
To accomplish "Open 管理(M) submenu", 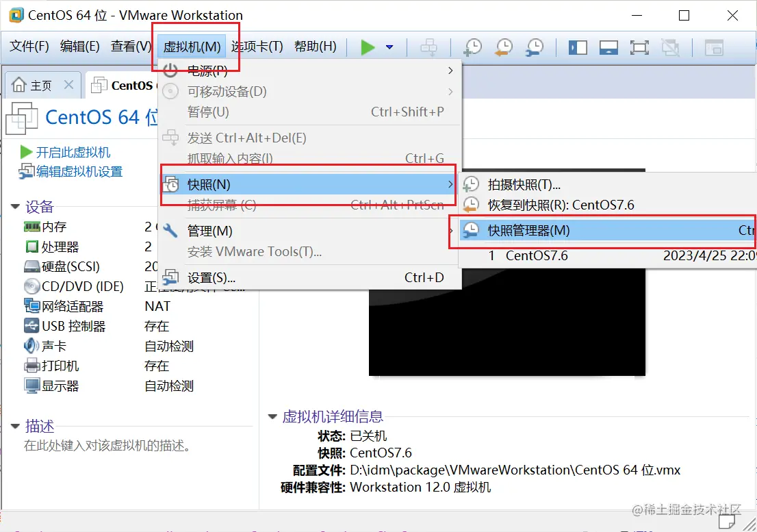I will [x=309, y=231].
